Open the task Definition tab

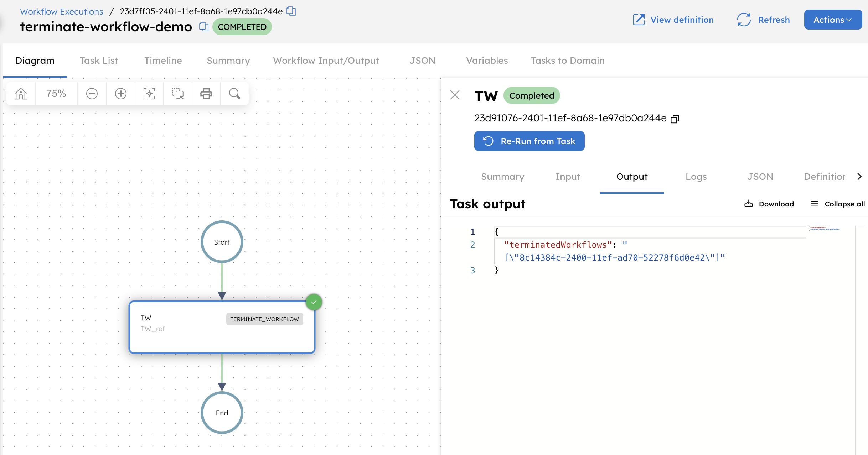pyautogui.click(x=825, y=177)
